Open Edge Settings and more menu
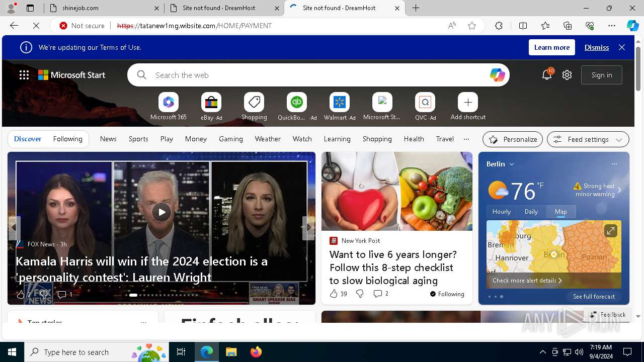 (x=612, y=26)
